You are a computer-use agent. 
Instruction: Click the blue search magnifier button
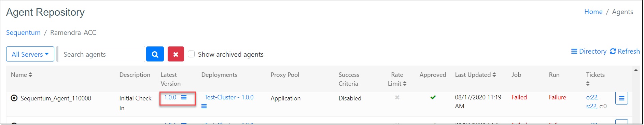(x=155, y=54)
